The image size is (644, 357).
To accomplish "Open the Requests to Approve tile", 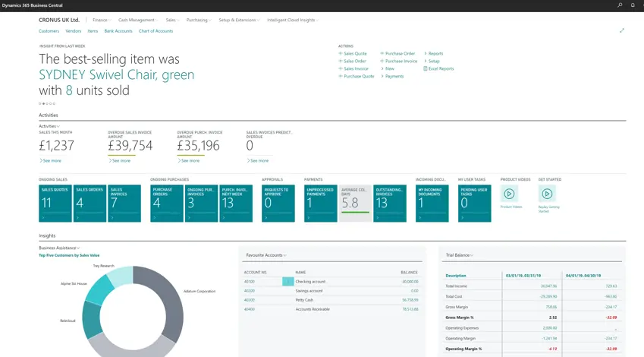I will 278,203.
